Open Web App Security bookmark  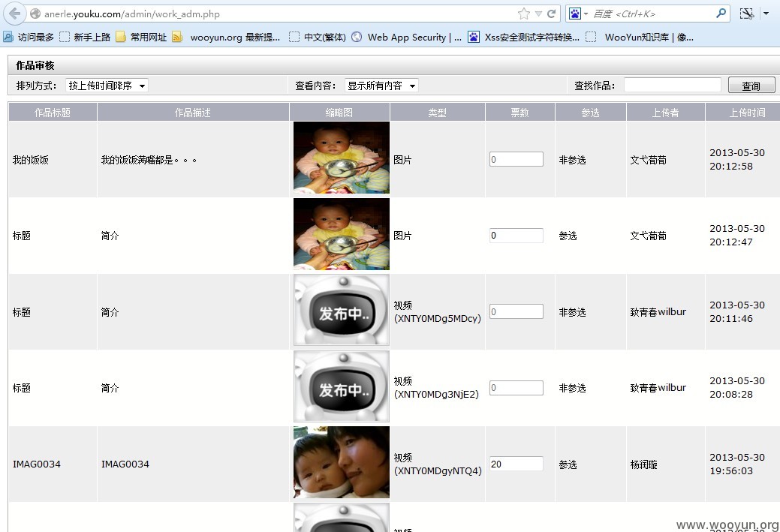(406, 38)
